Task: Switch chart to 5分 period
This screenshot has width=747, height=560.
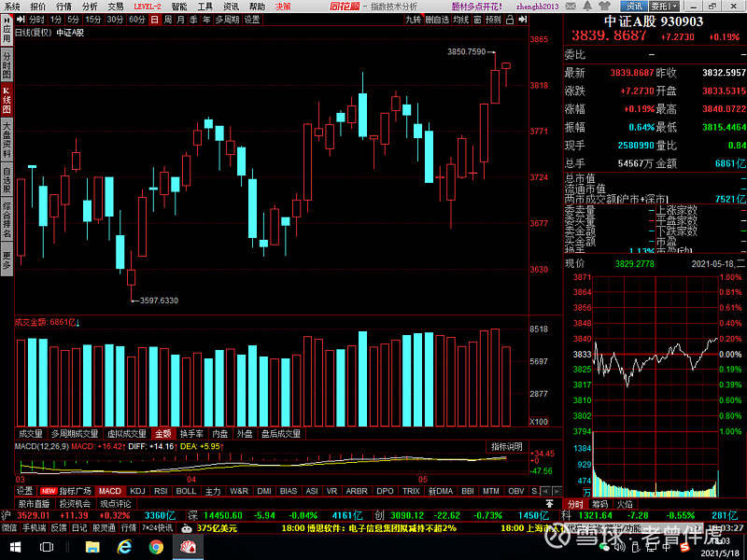Action: 73,20
